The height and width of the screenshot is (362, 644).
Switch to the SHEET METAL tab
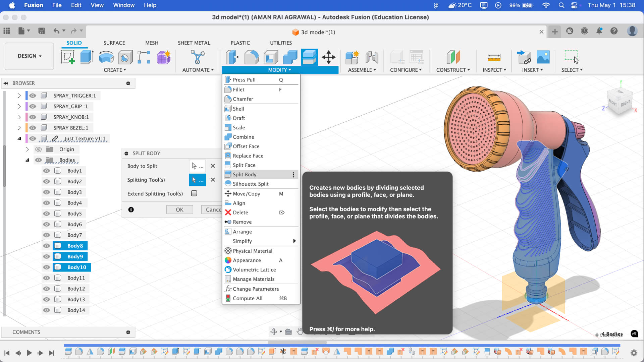(194, 43)
